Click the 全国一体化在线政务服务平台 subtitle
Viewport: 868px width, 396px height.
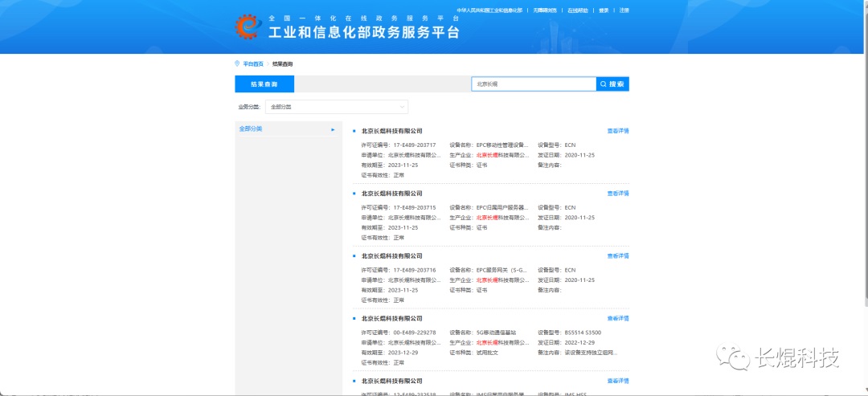point(364,18)
